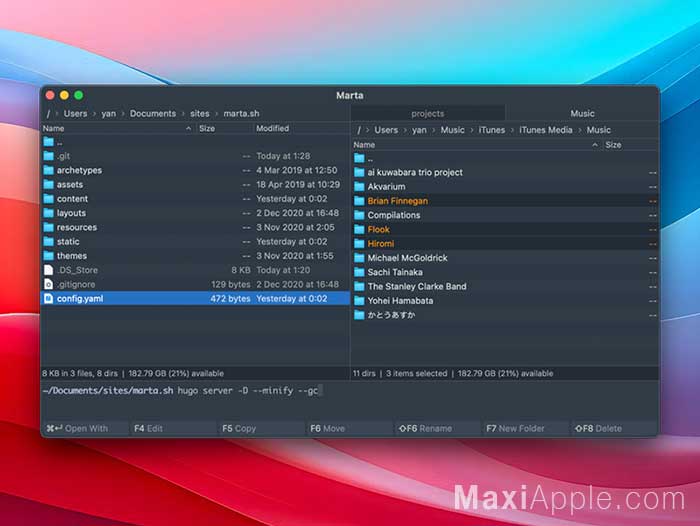Click the themes folder icon
This screenshot has height=526, width=700.
pos(49,256)
